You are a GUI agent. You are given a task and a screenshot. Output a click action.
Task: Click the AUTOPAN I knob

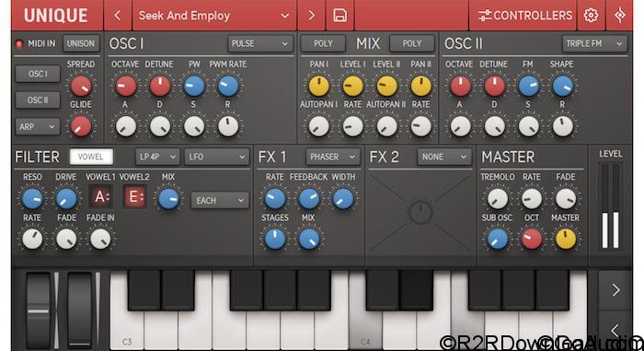(x=318, y=126)
